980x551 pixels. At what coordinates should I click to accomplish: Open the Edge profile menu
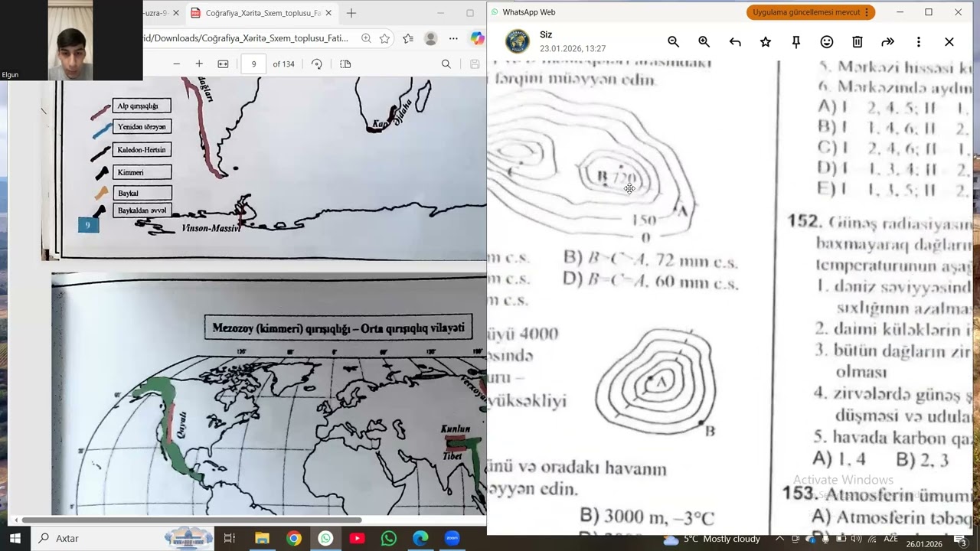[431, 38]
